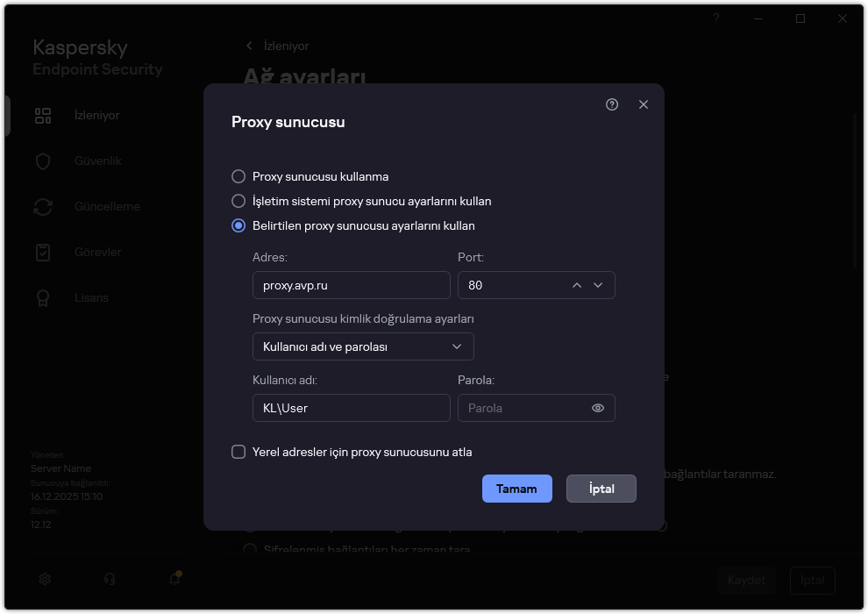Screen dimensions: 868x614
Task: Open the Port dropdown list
Action: click(598, 285)
